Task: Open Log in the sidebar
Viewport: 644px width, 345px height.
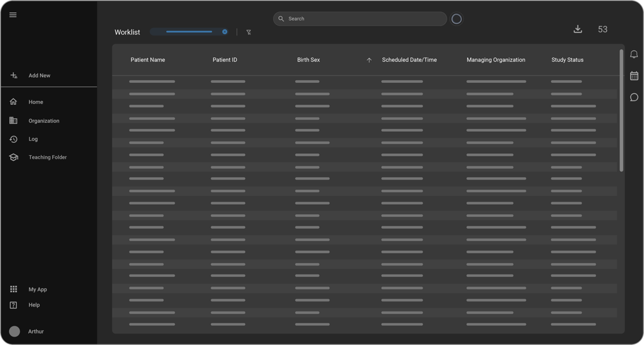Action: point(33,139)
